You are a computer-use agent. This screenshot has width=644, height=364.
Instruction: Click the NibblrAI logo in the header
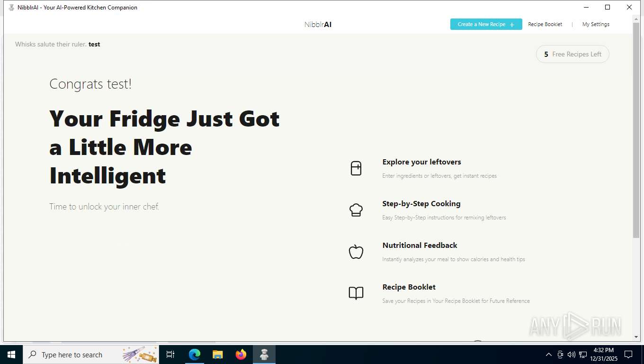tap(318, 25)
